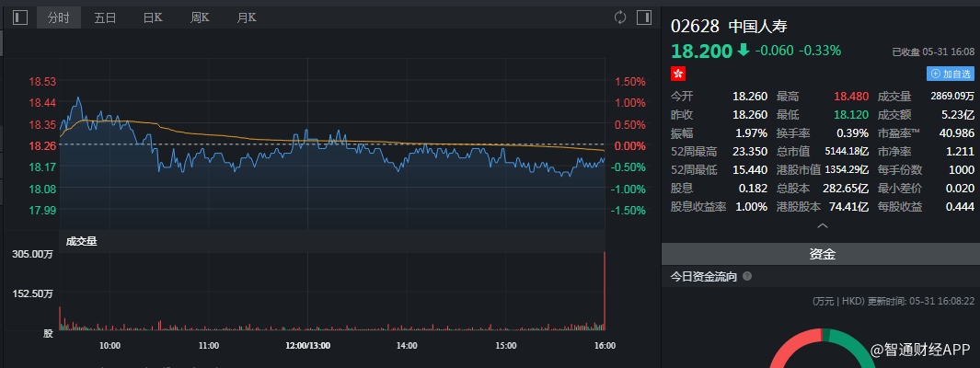980x368 pixels.
Task: Show the 周K candlestick view
Action: 200,17
